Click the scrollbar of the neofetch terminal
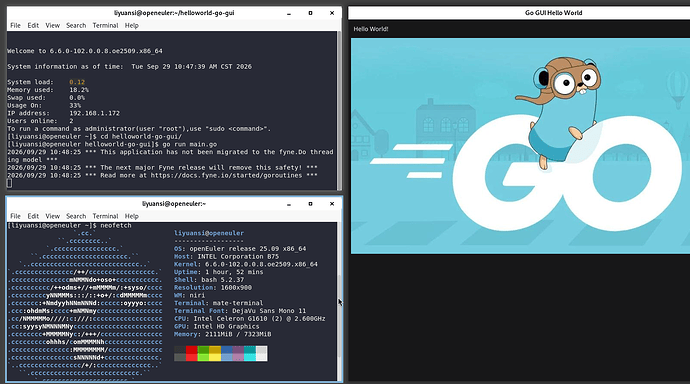Image resolution: width=690 pixels, height=384 pixels. coord(339,301)
